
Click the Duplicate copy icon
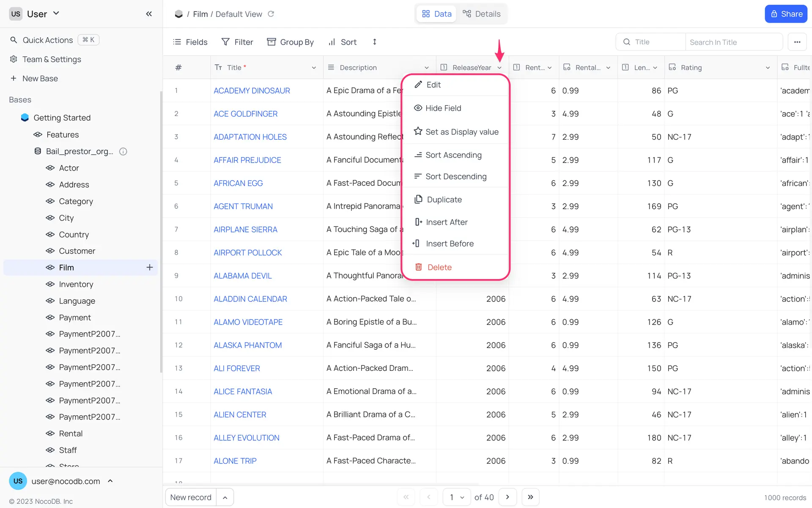[418, 199]
